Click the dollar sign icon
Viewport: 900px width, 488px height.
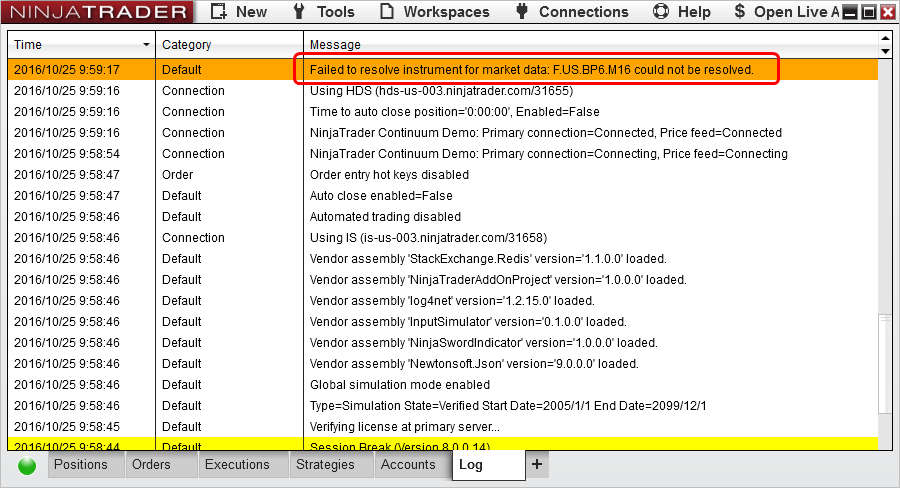[740, 11]
